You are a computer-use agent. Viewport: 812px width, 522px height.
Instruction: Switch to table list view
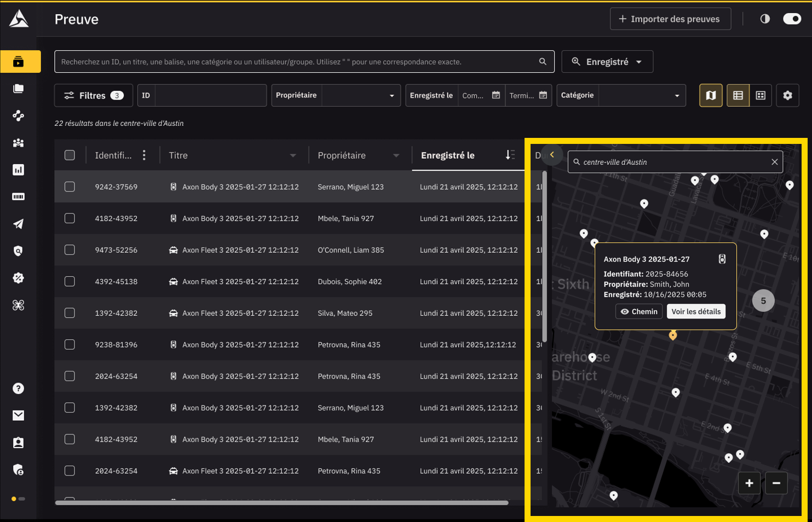tap(738, 96)
